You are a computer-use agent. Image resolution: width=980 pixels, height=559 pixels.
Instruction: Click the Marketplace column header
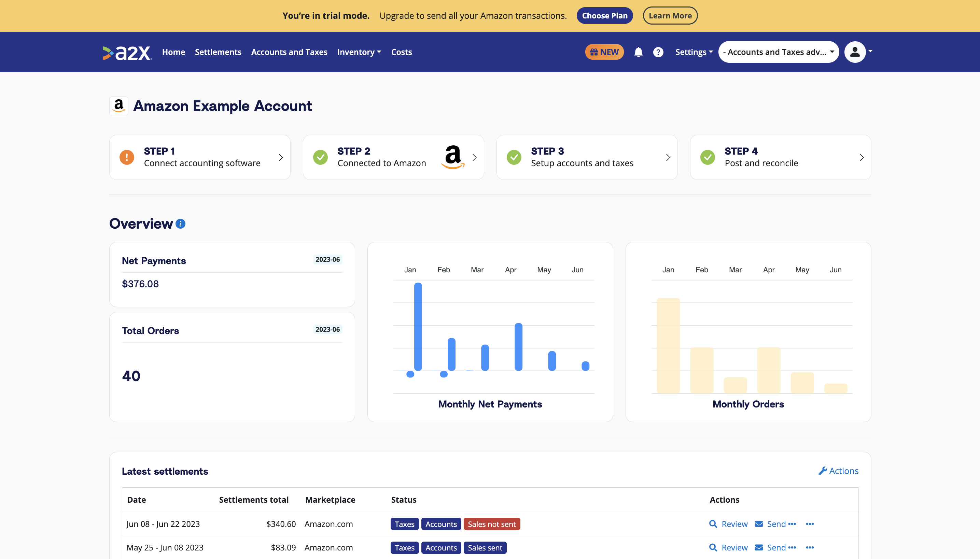[330, 500]
